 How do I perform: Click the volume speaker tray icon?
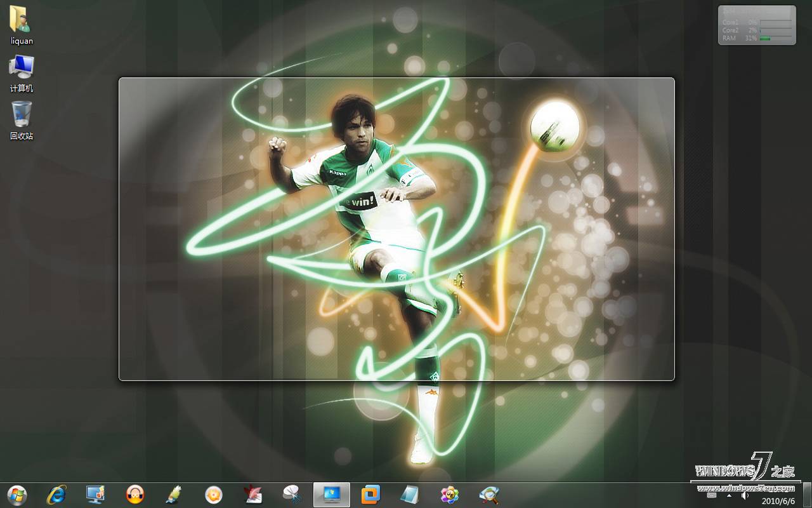745,495
